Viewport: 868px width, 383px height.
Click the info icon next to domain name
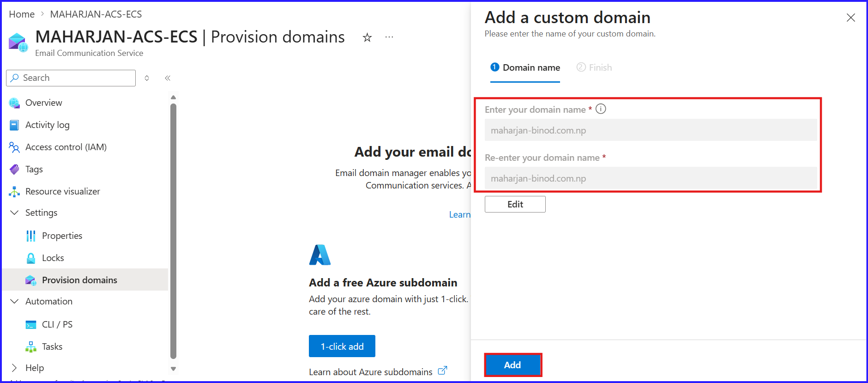[x=601, y=109]
